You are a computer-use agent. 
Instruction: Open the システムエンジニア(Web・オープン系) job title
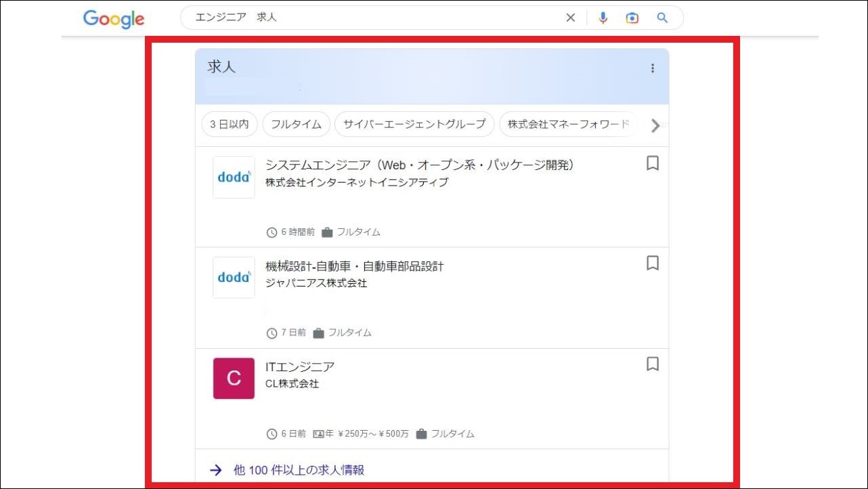click(420, 165)
